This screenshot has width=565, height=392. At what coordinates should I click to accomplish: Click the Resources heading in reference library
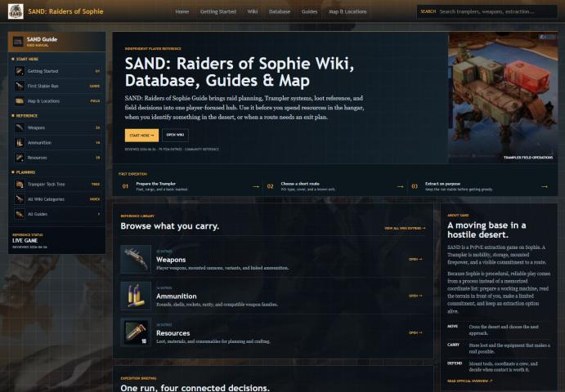point(173,333)
